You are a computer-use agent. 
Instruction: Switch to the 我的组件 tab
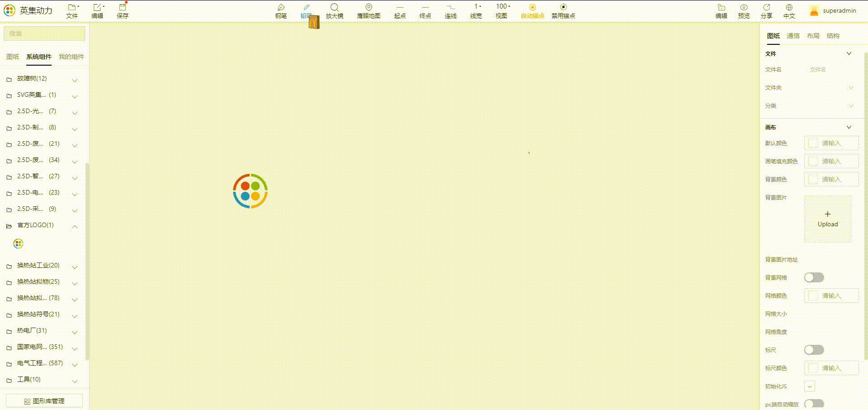tap(72, 57)
